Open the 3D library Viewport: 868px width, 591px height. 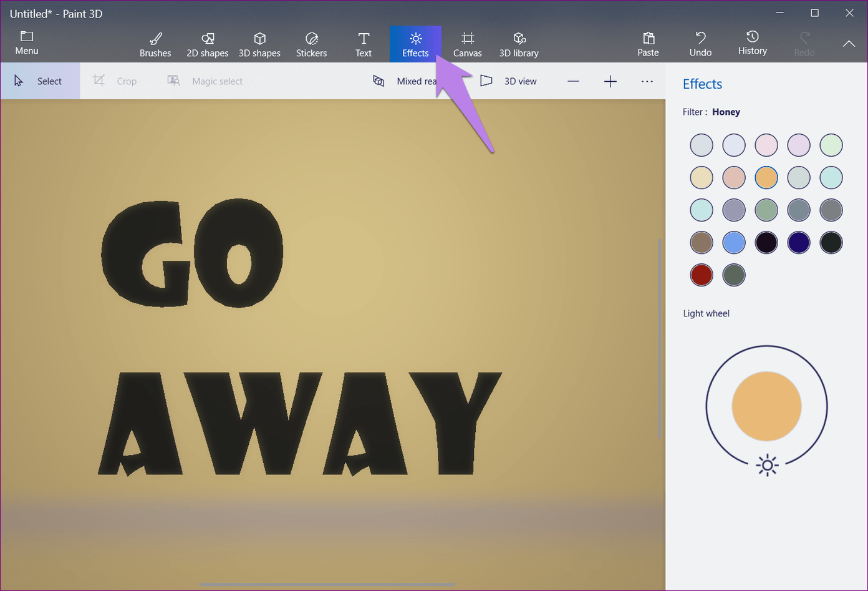tap(519, 44)
